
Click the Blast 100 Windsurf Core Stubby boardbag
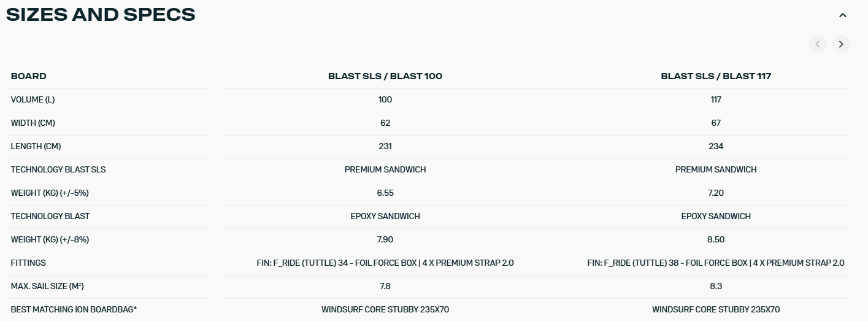pos(385,309)
